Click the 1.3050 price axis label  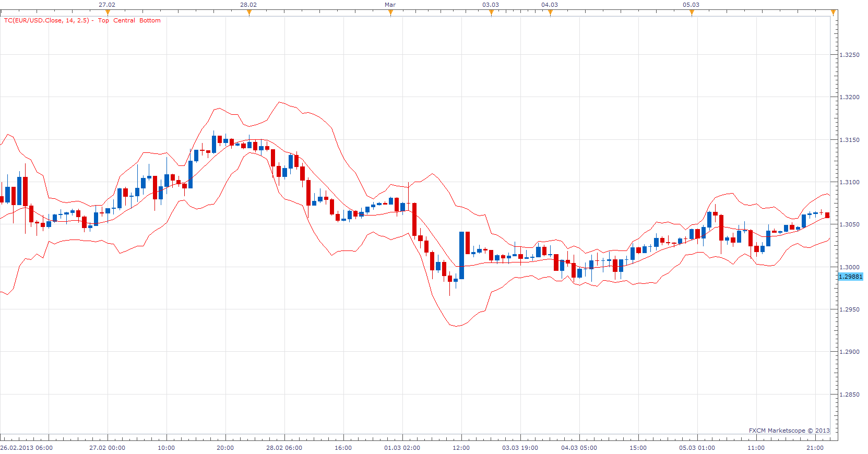coord(849,224)
